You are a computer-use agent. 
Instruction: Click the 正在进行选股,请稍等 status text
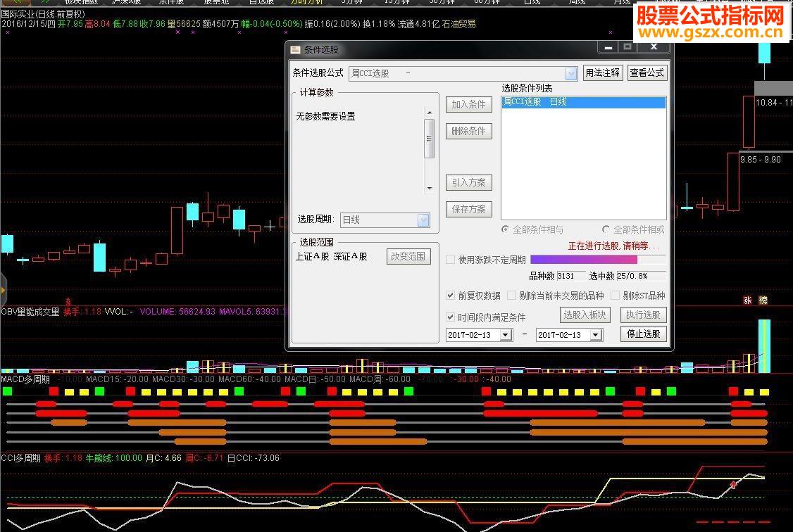point(613,246)
